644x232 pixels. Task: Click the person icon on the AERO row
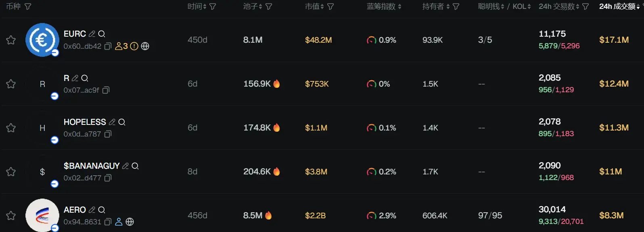click(119, 222)
